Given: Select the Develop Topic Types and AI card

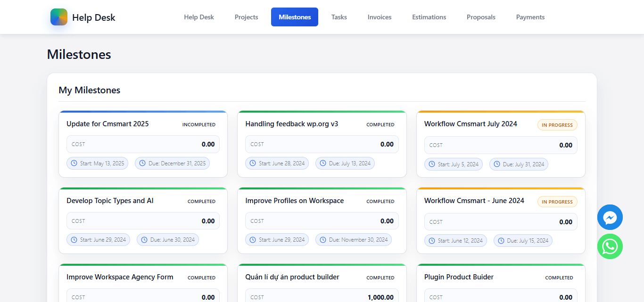Looking at the screenshot, I should (110, 201).
